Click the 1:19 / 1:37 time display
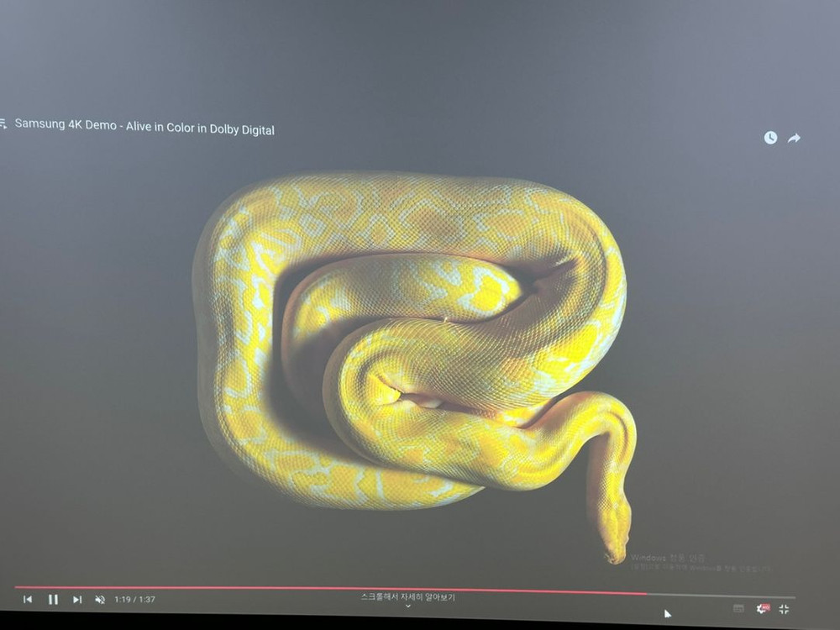This screenshot has height=630, width=840. coord(135,599)
